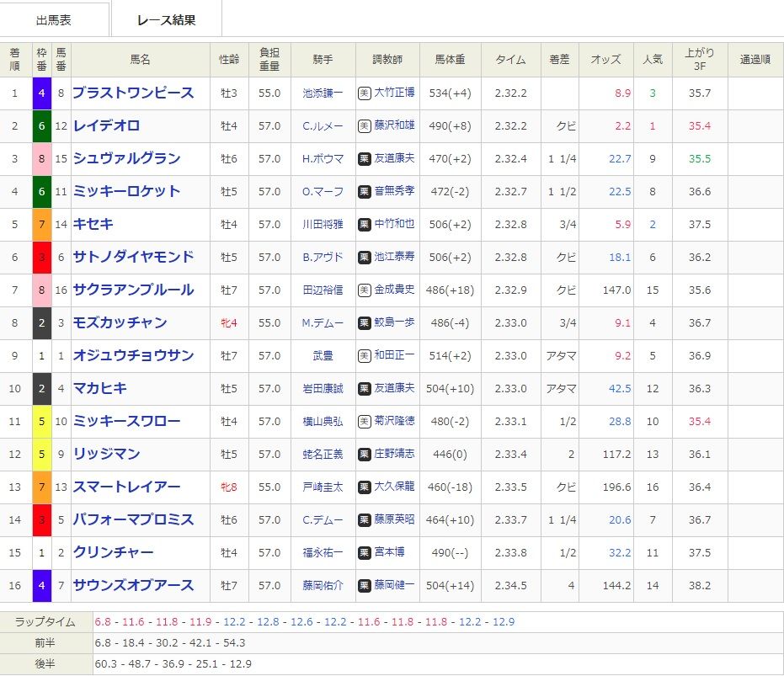Click the 美 badge next to 金成貴史
The image size is (784, 676).
(x=364, y=290)
